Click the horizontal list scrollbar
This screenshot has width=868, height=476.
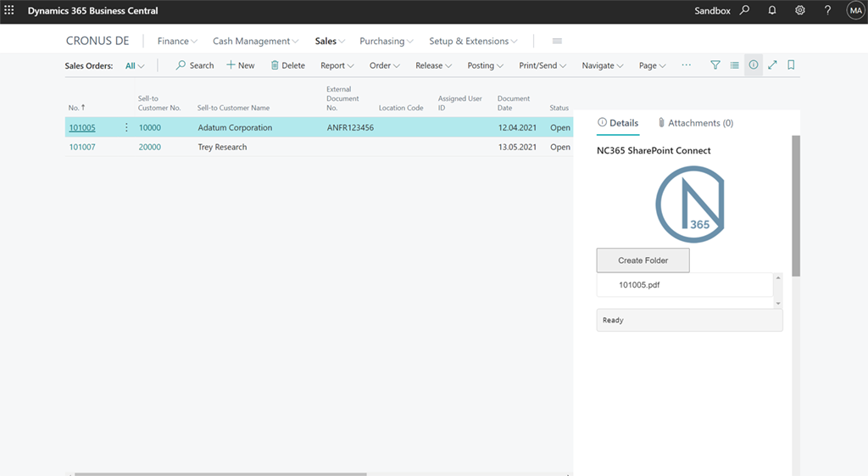220,474
